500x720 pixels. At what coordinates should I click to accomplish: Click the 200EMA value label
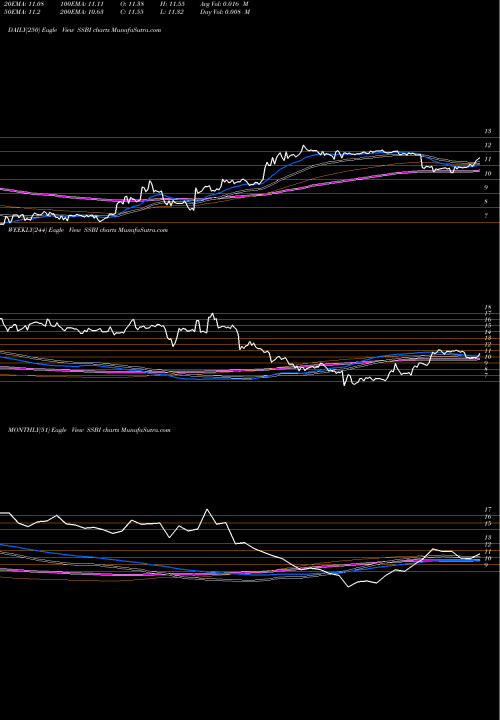83,12
